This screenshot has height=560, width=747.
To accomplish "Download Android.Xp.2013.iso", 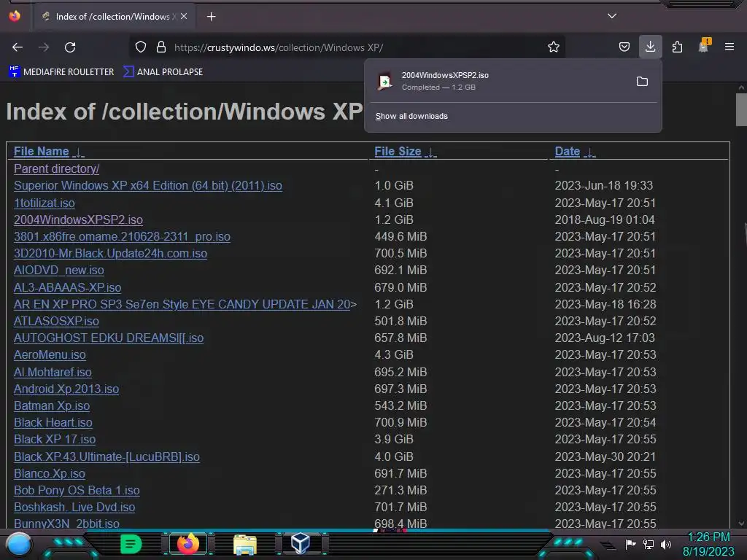I will point(66,389).
